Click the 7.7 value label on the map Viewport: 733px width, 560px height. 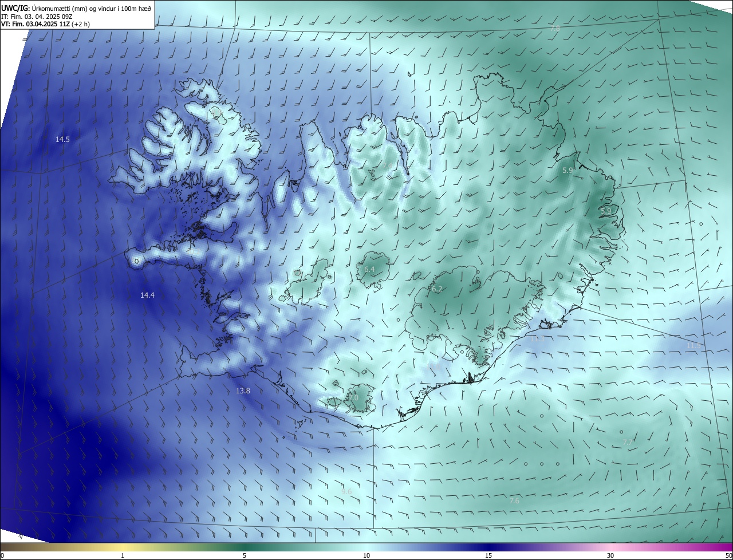(x=628, y=443)
